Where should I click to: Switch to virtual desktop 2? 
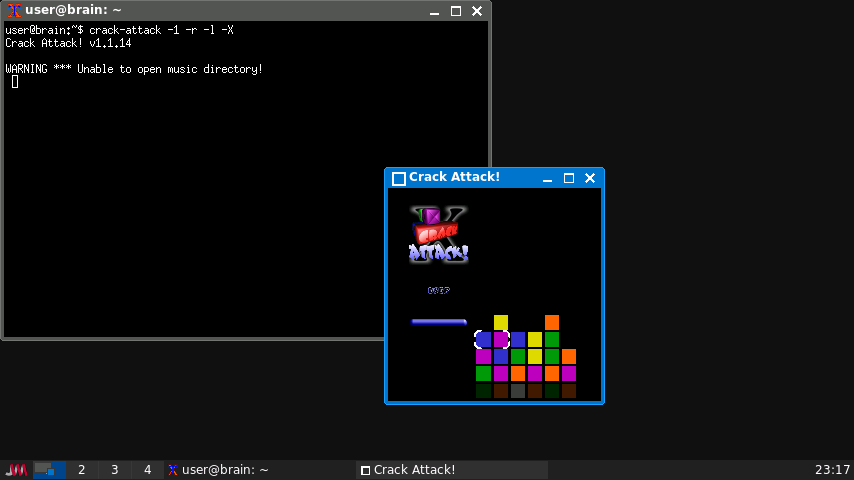click(81, 470)
